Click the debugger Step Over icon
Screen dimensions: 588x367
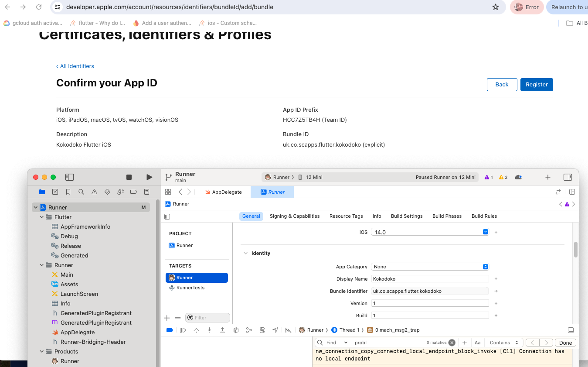click(196, 330)
